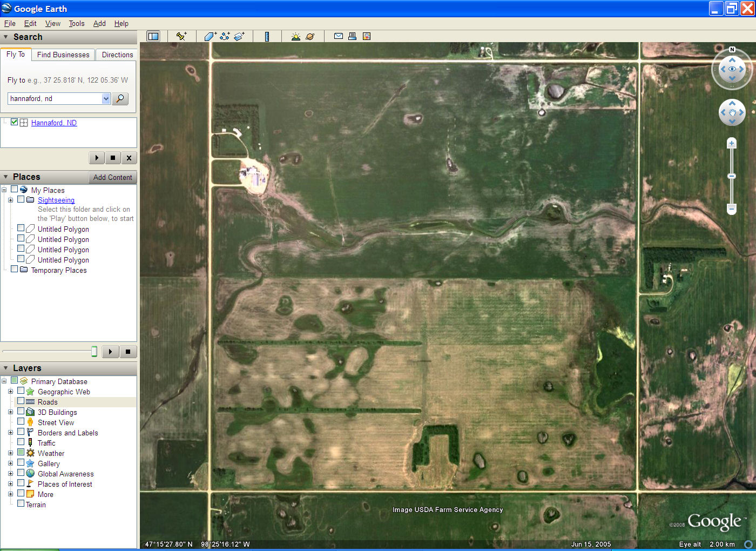Toggle the sidebar visibility toolbar icon
The width and height of the screenshot is (756, 551).
(x=153, y=36)
